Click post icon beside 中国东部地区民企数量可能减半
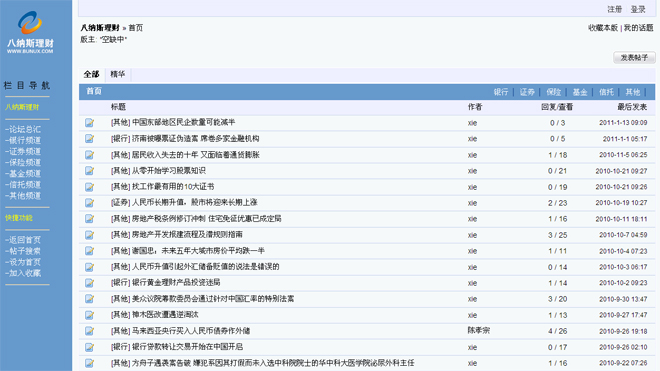 [x=89, y=123]
